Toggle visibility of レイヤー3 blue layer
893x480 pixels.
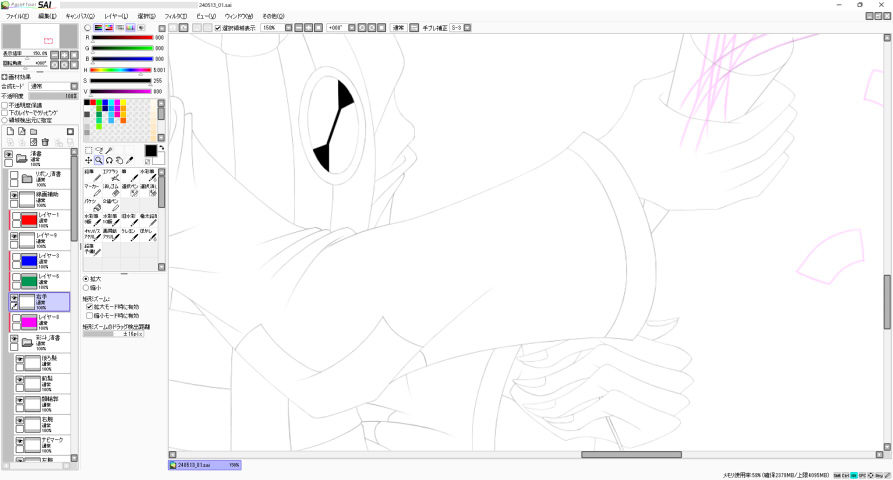(16, 258)
